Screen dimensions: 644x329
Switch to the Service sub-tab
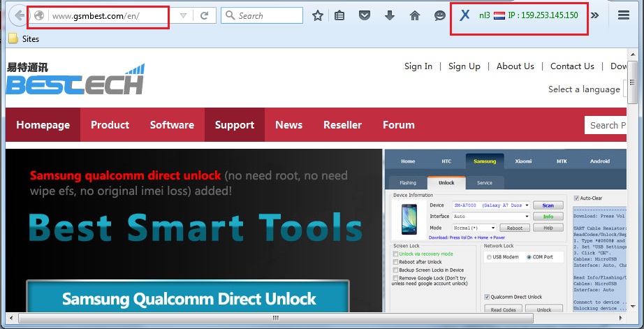485,183
